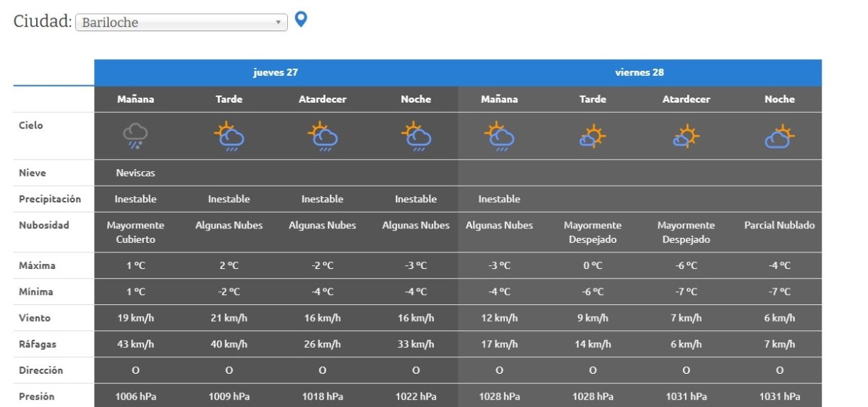This screenshot has height=407, width=868.
Task: Click the Neviscas snow cell
Action: [135, 173]
